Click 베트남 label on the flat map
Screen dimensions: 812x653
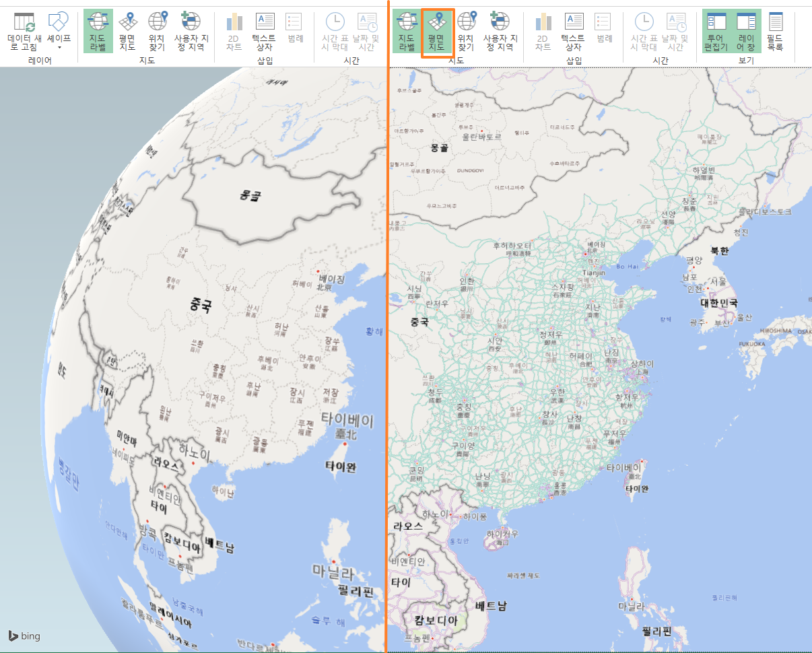coord(490,605)
